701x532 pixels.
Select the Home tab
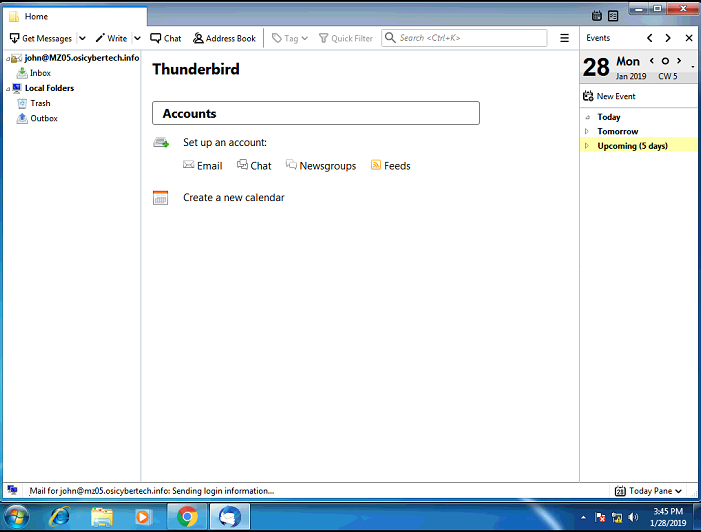(x=75, y=17)
